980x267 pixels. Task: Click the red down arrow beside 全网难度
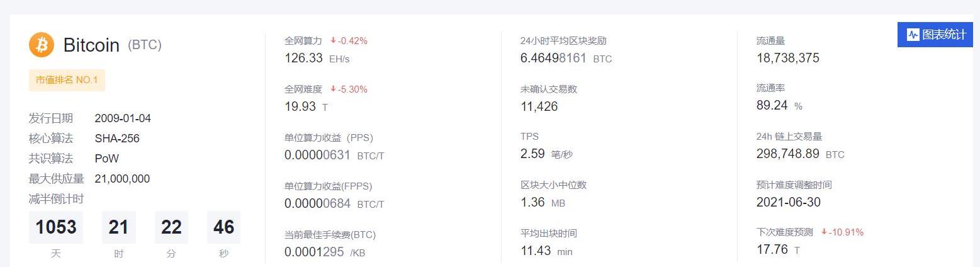point(333,89)
